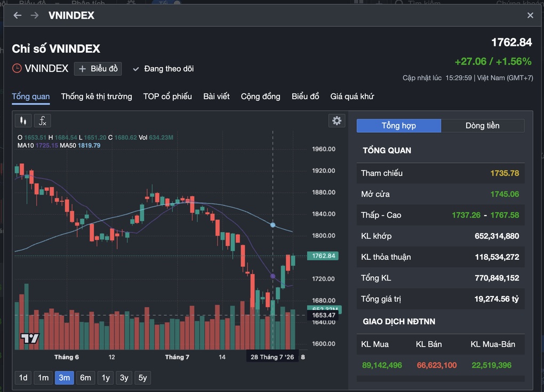The image size is (544, 392).
Task: Set chart range to 1d
Action: coord(23,378)
